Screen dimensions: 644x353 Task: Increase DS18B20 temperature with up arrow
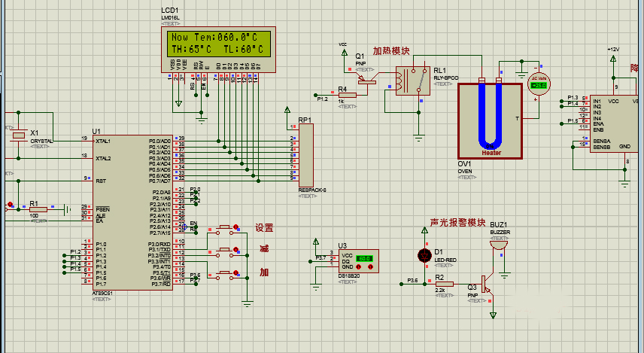pos(370,267)
